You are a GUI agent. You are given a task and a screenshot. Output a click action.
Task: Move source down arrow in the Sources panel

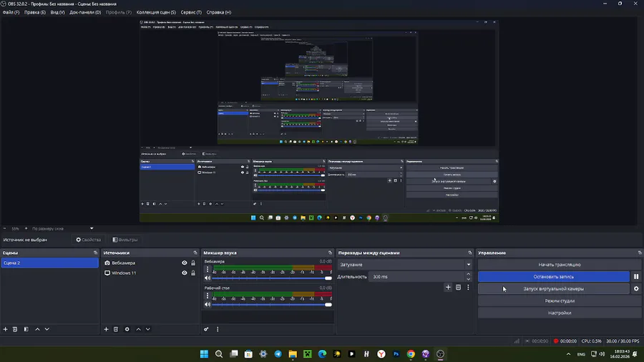coord(148,329)
